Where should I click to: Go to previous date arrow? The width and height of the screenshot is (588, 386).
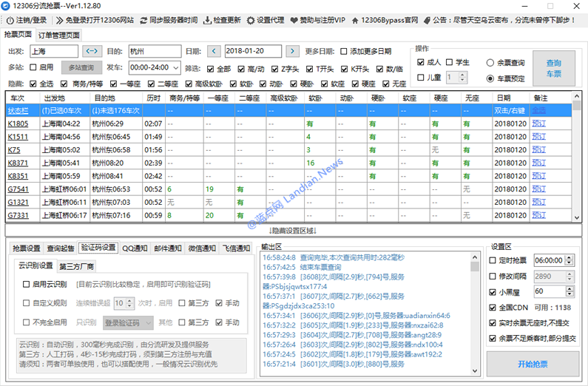coord(214,51)
